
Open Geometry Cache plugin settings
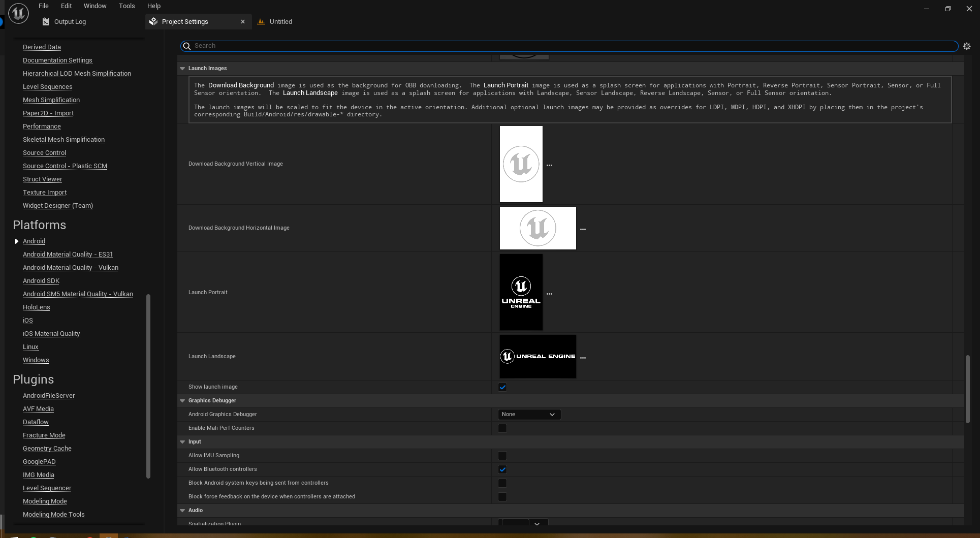(x=47, y=449)
